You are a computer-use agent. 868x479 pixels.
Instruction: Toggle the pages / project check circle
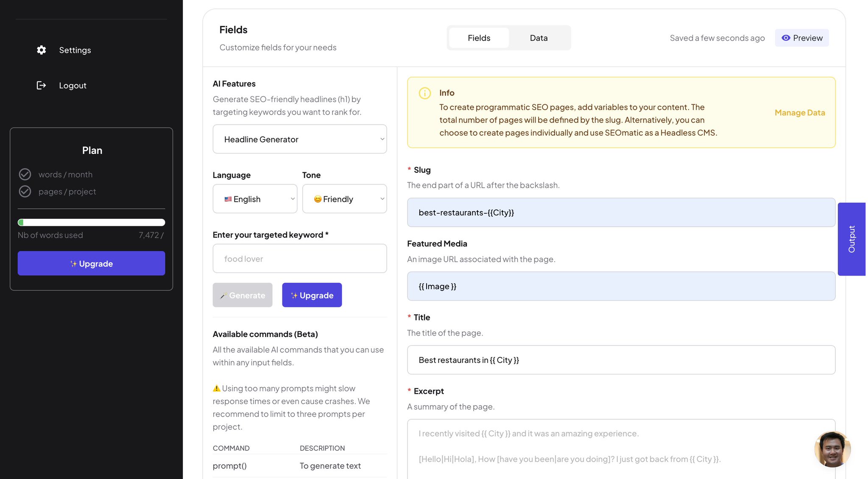[25, 192]
